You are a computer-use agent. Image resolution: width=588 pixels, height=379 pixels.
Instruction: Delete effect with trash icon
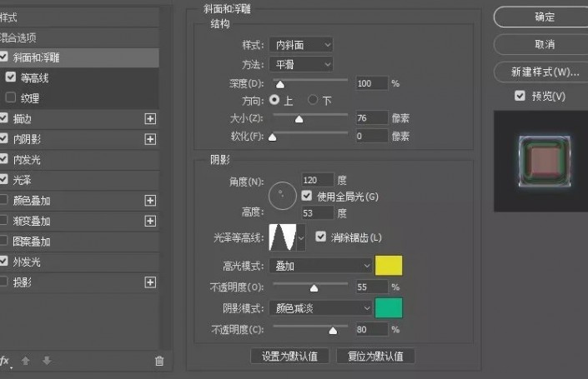(x=159, y=361)
